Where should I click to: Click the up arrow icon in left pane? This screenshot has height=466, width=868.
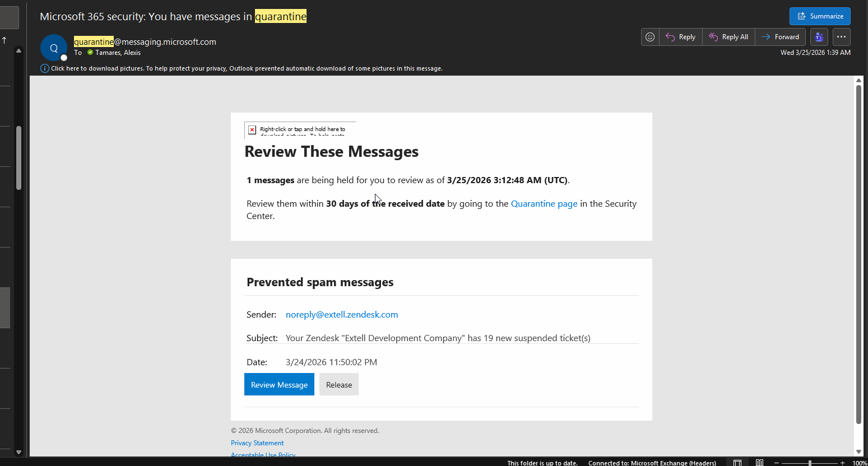[x=4, y=40]
